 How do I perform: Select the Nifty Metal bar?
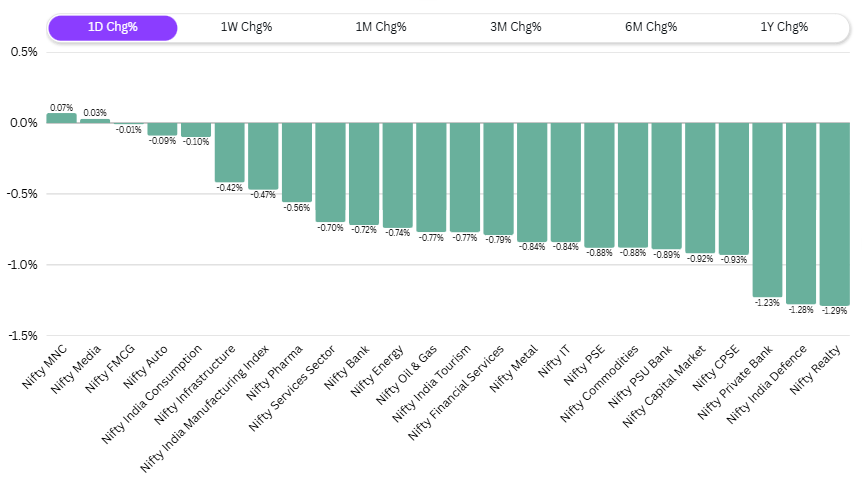pyautogui.click(x=532, y=182)
